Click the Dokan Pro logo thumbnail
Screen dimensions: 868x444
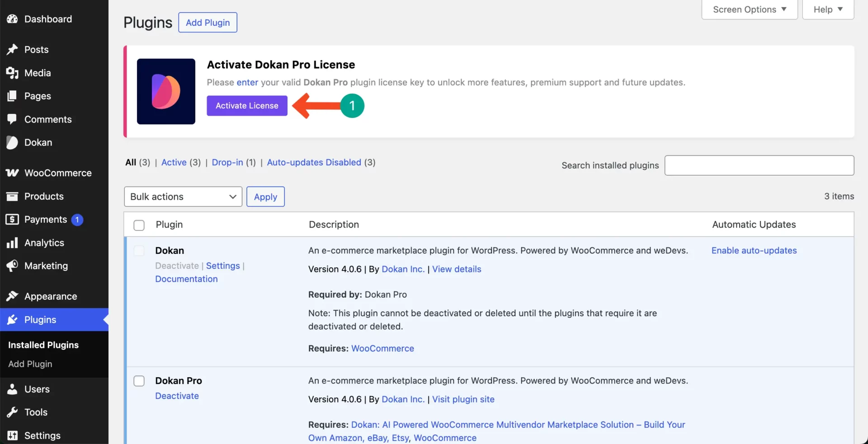coord(166,92)
